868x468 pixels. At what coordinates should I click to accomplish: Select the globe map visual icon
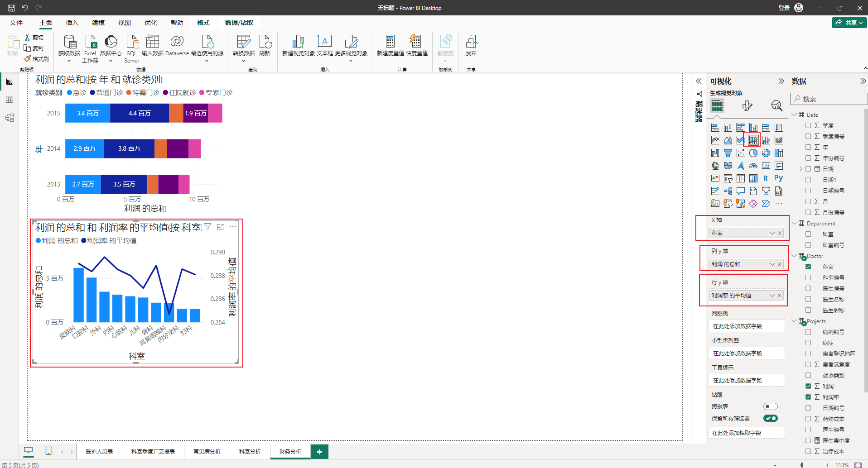(715, 166)
